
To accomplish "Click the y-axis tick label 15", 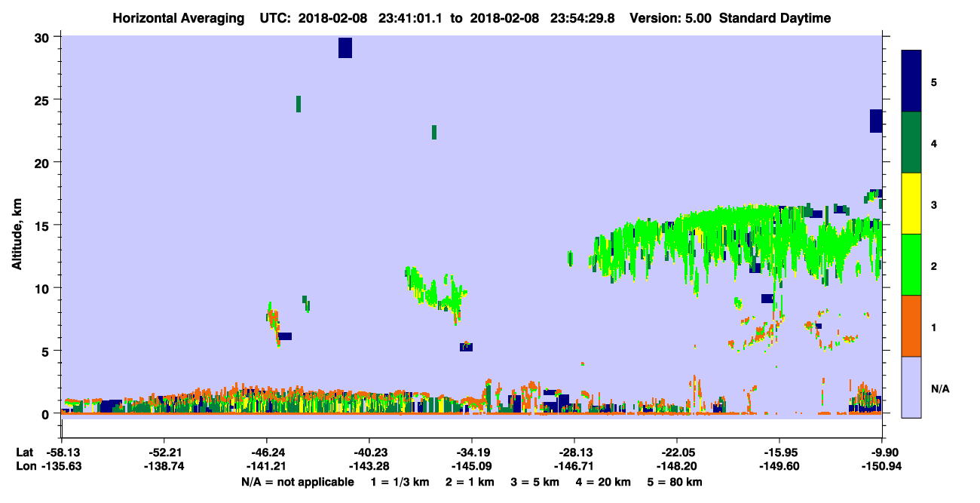I will (44, 225).
